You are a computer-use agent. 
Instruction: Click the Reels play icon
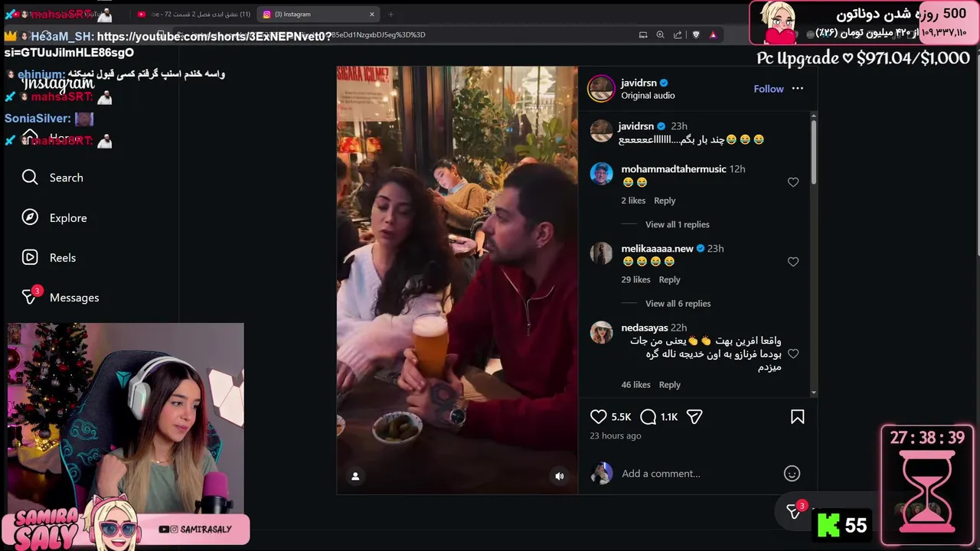point(30,258)
